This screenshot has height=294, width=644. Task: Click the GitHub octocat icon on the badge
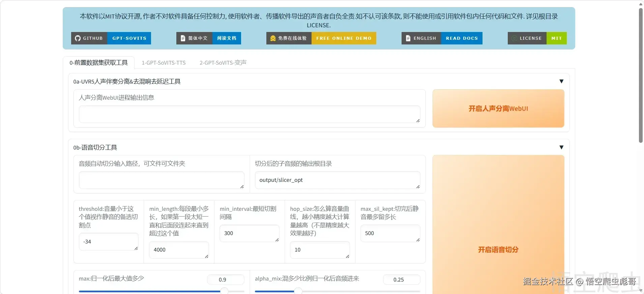pos(78,38)
